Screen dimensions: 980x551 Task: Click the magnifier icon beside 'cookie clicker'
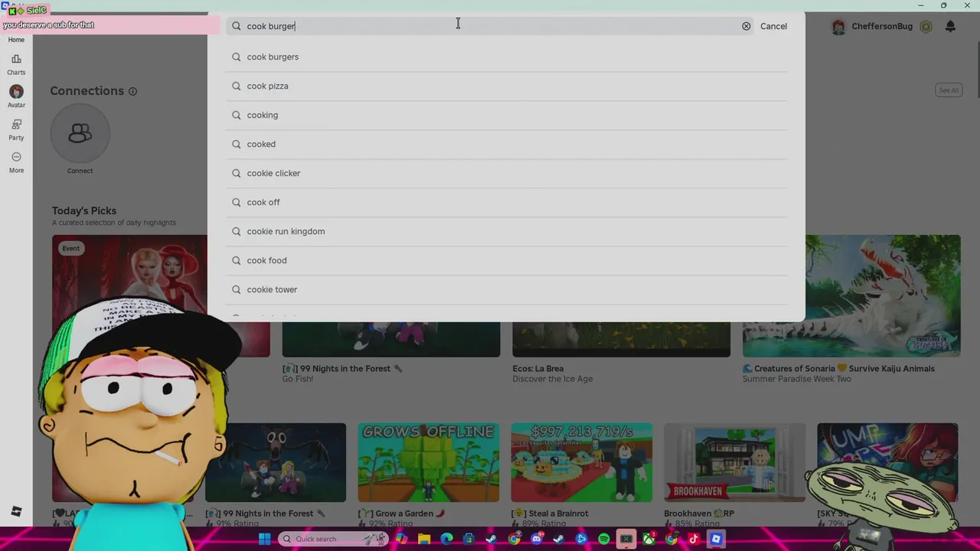point(236,173)
